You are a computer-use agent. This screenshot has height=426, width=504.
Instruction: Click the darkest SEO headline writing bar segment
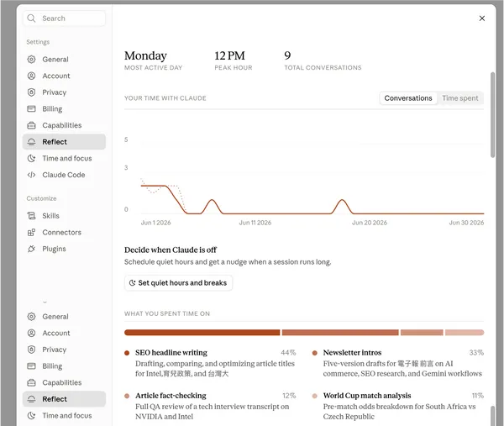coord(202,333)
